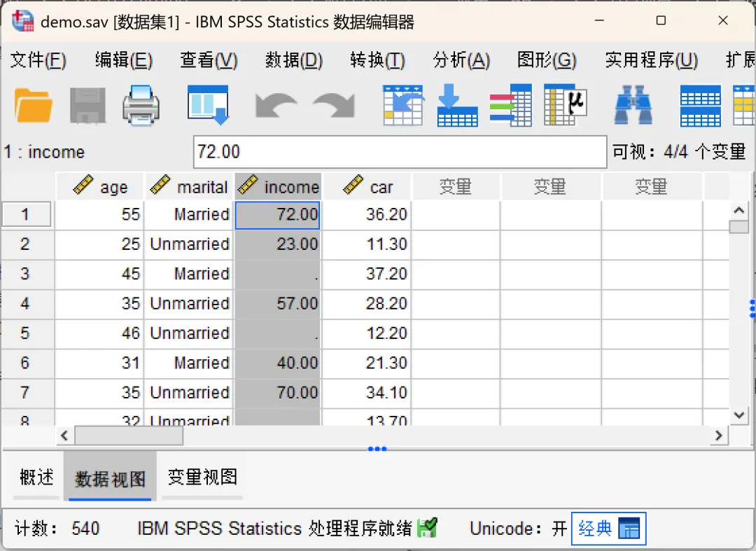
Task: Click the 计数: 540 status text
Action: (57, 529)
